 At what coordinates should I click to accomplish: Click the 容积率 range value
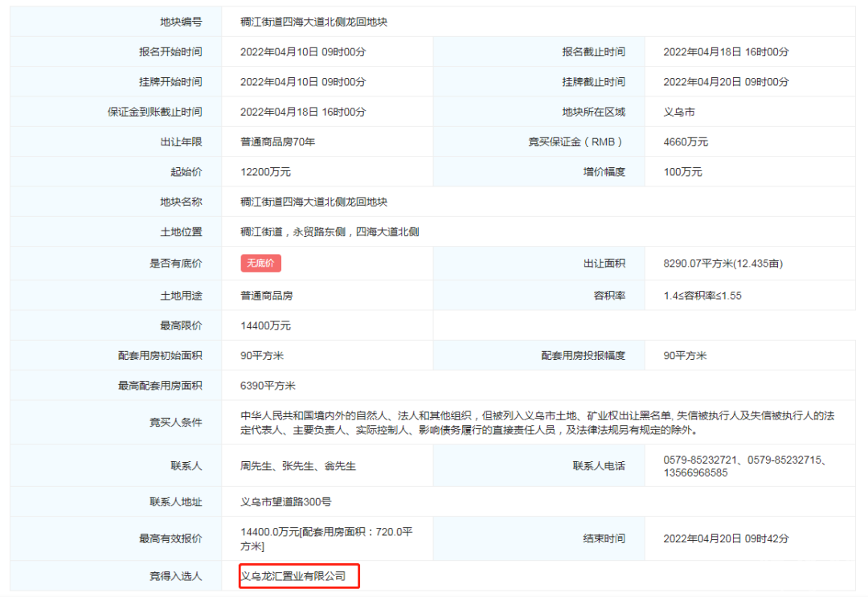coord(702,296)
